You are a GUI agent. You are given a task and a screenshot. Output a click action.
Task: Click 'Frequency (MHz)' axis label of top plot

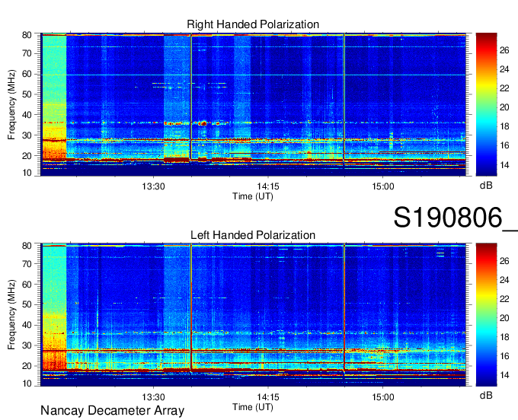11,104
